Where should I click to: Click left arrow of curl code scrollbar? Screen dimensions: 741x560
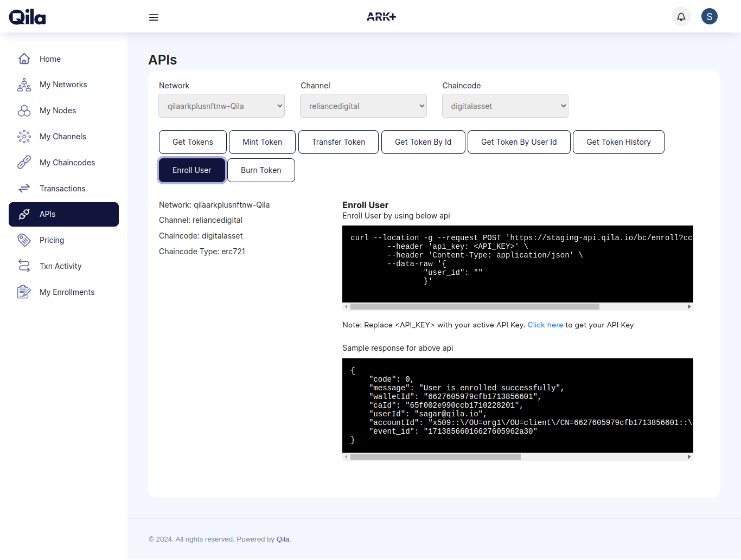click(x=346, y=307)
